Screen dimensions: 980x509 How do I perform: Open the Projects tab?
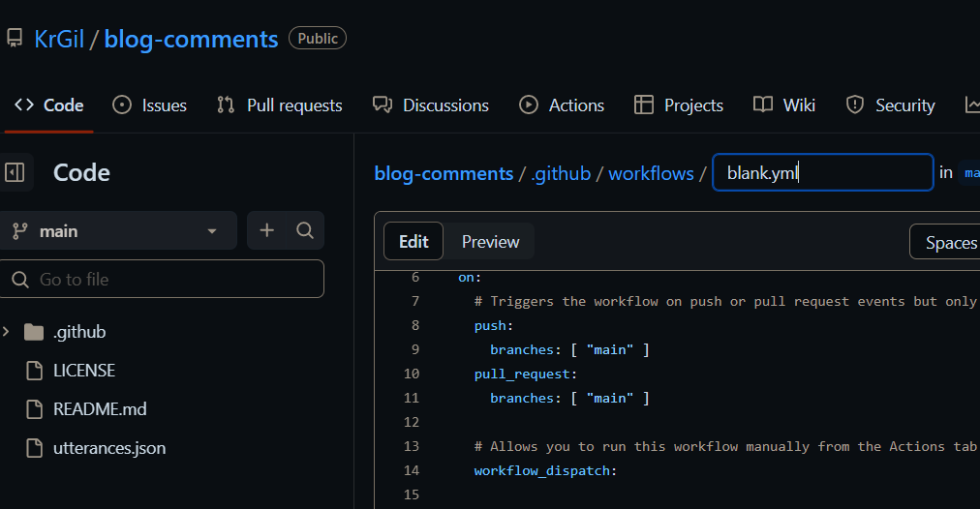(678, 105)
